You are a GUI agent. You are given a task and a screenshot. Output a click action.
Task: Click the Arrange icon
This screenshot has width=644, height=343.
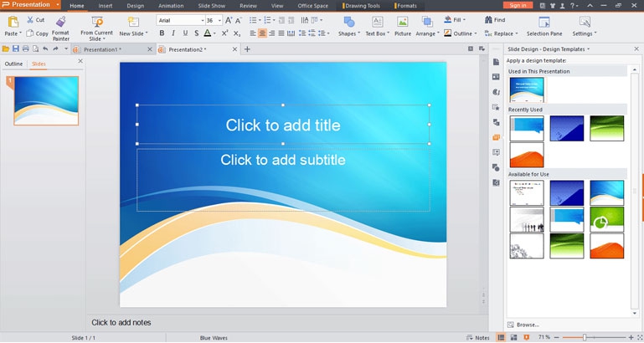(x=427, y=22)
